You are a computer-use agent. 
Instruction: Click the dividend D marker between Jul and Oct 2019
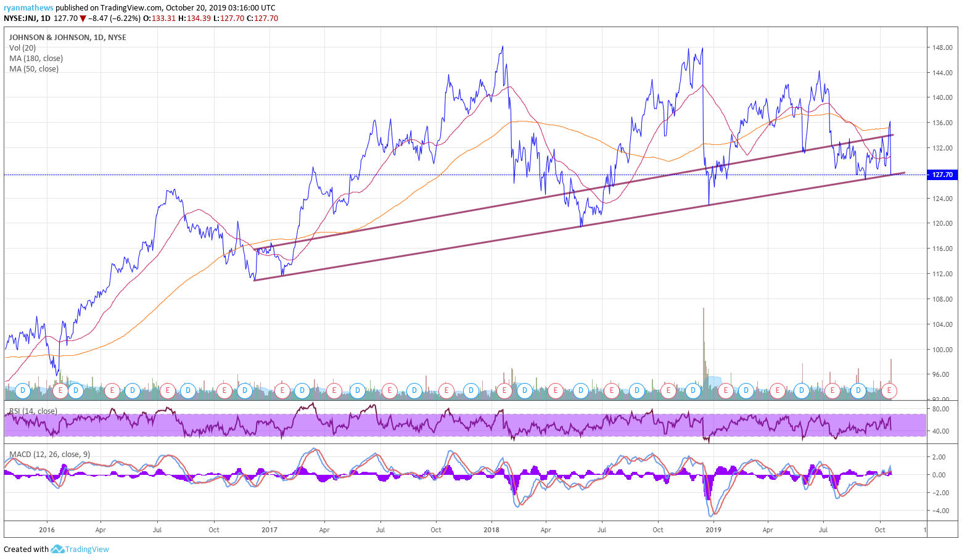click(858, 390)
